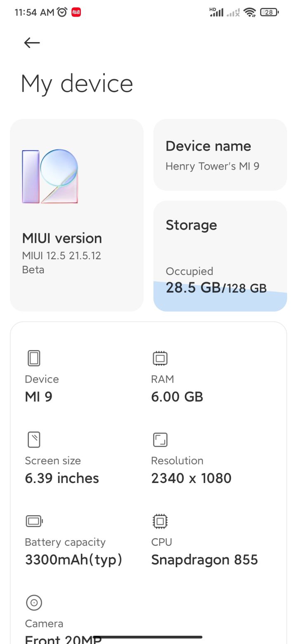Image resolution: width=297 pixels, height=644 pixels.
Task: Open the MIUI version card
Action: point(77,215)
